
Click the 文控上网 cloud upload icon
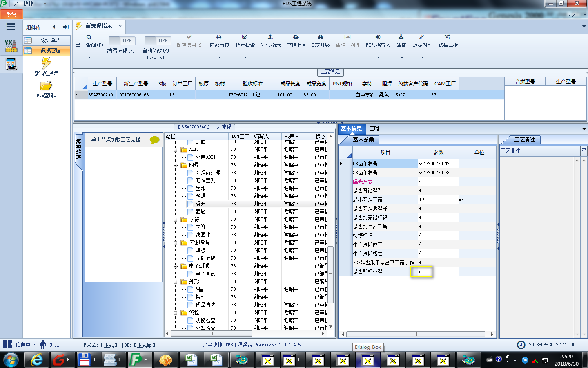tap(296, 37)
